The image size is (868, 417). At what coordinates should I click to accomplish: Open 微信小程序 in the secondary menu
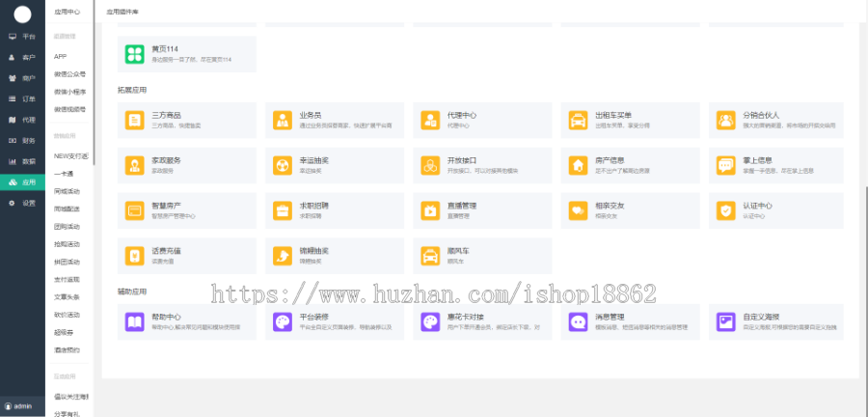tap(69, 92)
